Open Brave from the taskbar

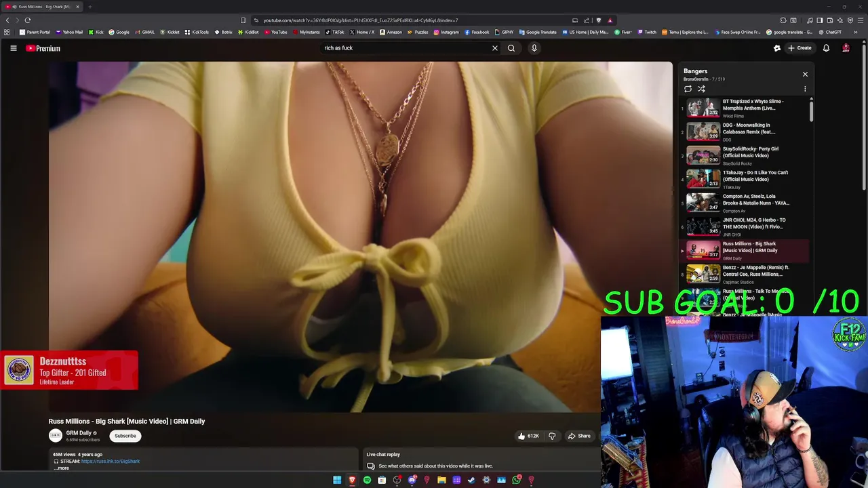[x=352, y=480]
